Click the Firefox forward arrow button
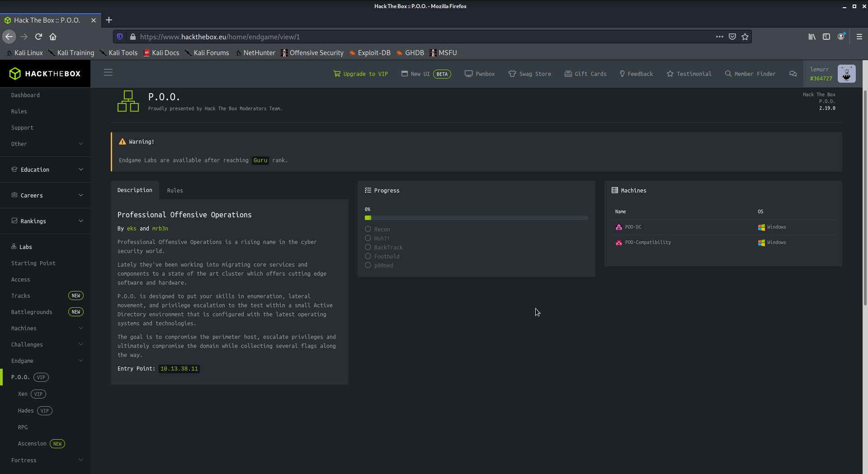 coord(24,37)
